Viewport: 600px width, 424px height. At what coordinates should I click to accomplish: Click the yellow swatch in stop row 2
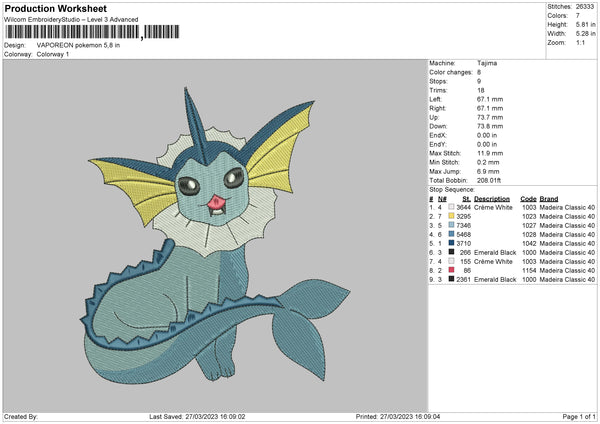(x=452, y=216)
